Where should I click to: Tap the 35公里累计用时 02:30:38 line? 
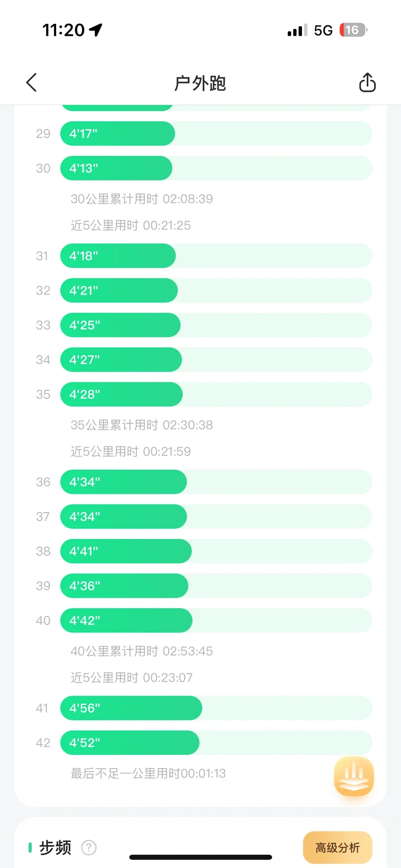point(142,425)
